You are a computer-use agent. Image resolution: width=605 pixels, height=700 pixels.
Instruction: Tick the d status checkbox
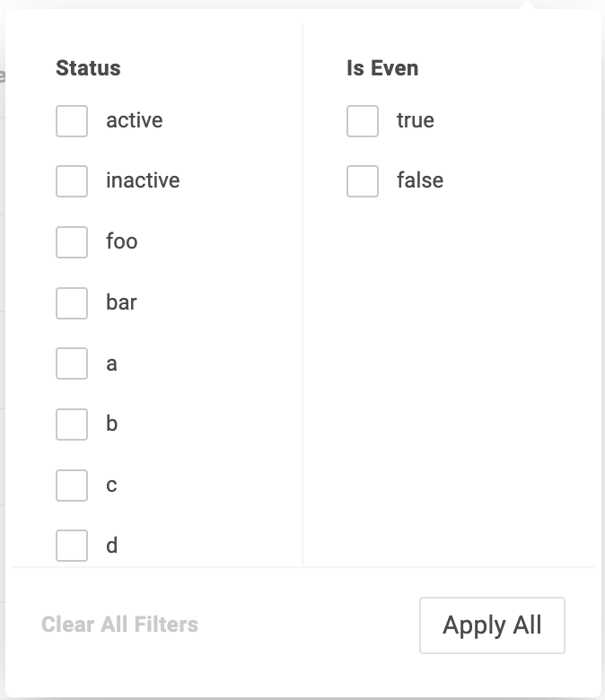coord(72,546)
